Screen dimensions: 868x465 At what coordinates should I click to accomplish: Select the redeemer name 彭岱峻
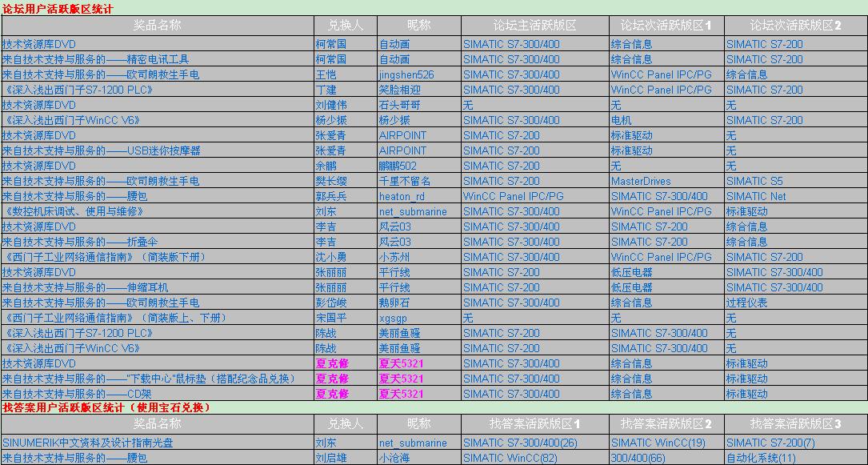(x=330, y=303)
